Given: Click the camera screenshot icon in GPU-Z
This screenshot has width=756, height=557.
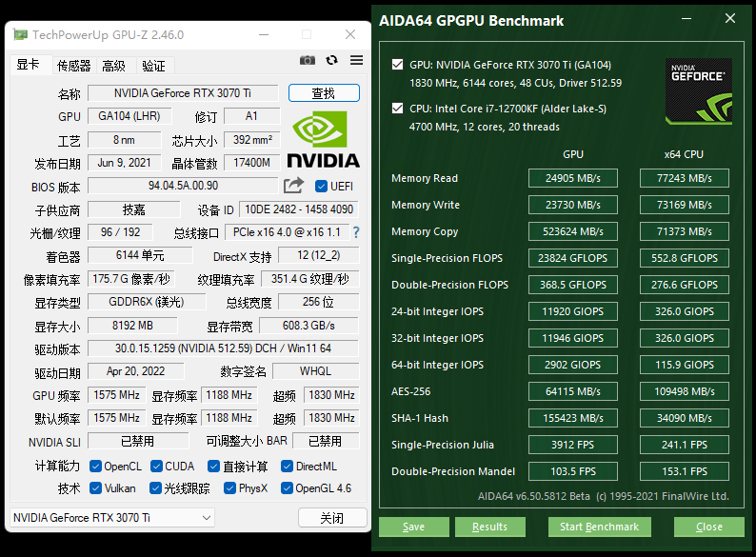Looking at the screenshot, I should [307, 60].
